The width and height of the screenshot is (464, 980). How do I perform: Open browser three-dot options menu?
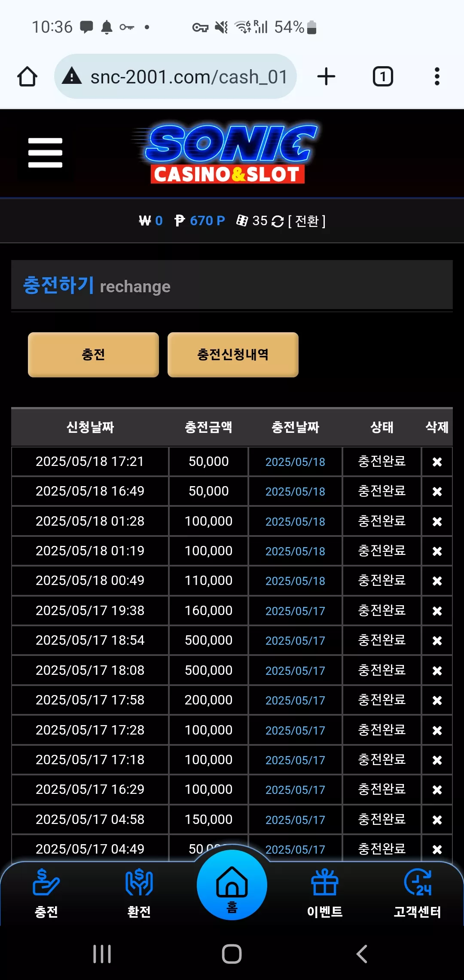pyautogui.click(x=437, y=77)
